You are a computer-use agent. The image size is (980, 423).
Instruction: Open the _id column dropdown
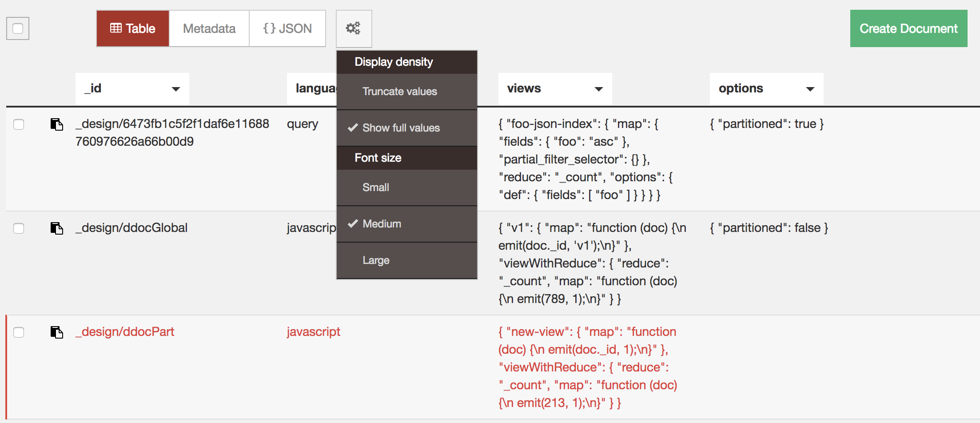click(176, 89)
